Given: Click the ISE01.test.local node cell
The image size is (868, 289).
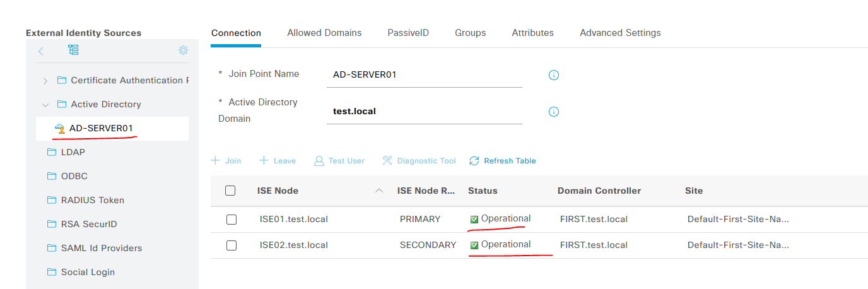Looking at the screenshot, I should [x=294, y=220].
